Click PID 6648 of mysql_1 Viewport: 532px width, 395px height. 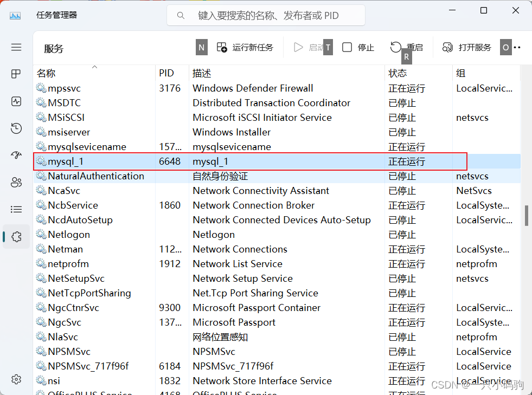click(x=170, y=161)
